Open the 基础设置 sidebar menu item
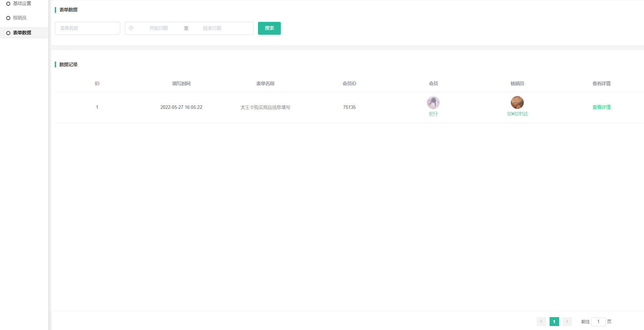This screenshot has height=330, width=644. coord(22,4)
